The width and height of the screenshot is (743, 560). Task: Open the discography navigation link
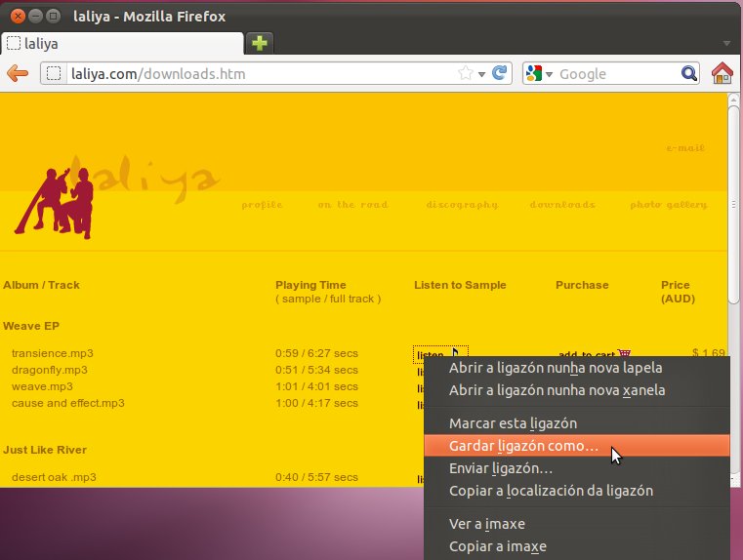pyautogui.click(x=462, y=205)
